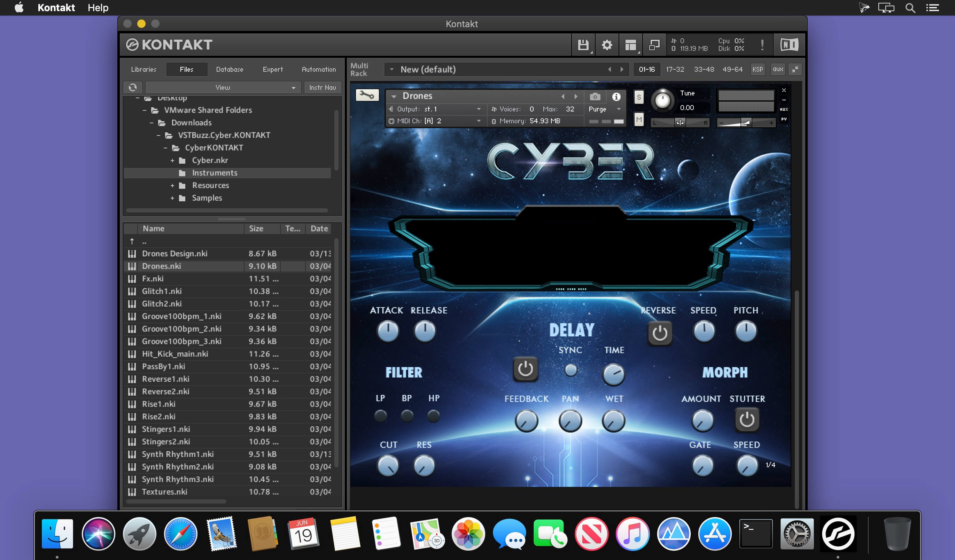
Task: Open the workspace layout panel menu
Action: click(x=631, y=45)
